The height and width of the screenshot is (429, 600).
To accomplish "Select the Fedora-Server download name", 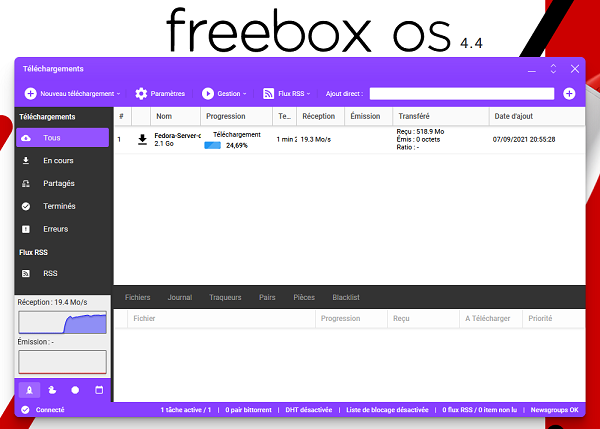I will (x=178, y=135).
